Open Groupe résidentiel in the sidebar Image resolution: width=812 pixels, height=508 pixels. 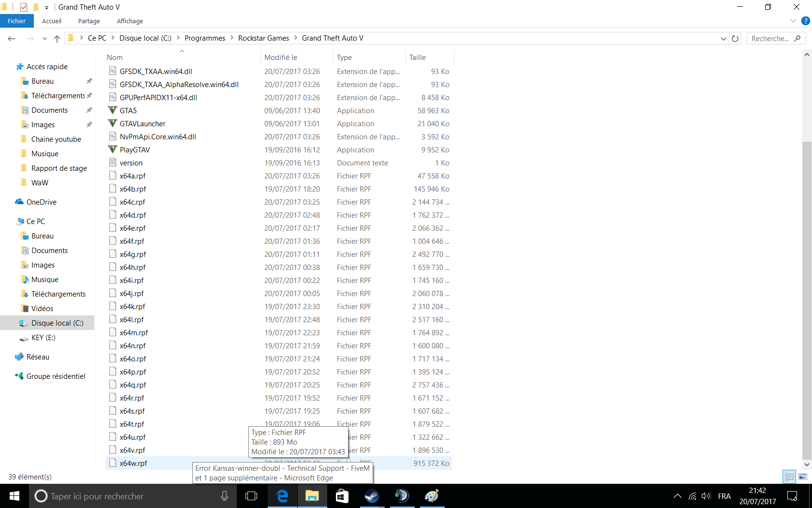coord(56,376)
